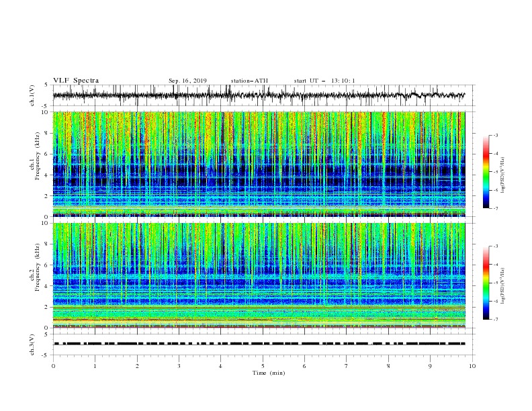532x411 pixels.
Task: Click time axis tick label "10" below ch.3
Action: click(x=472, y=366)
